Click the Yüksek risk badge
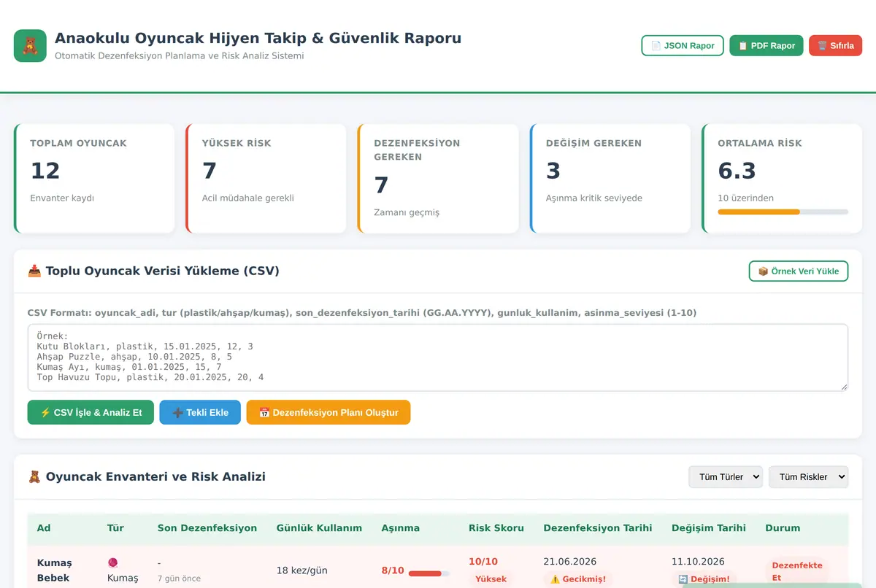Viewport: 876px width, 588px height. 491,579
